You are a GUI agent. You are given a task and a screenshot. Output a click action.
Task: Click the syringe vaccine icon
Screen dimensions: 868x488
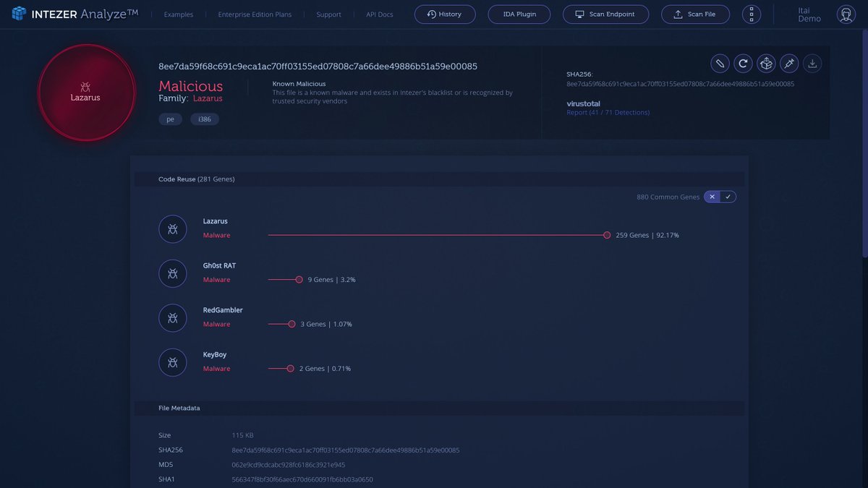point(789,64)
